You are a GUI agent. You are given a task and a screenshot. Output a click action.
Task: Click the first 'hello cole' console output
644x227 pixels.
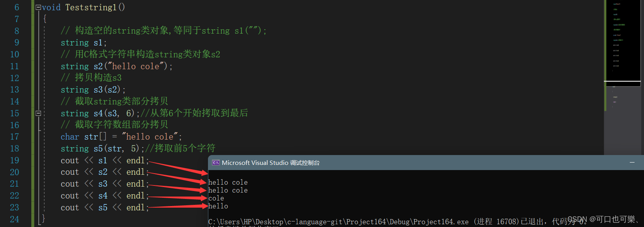coord(228,182)
